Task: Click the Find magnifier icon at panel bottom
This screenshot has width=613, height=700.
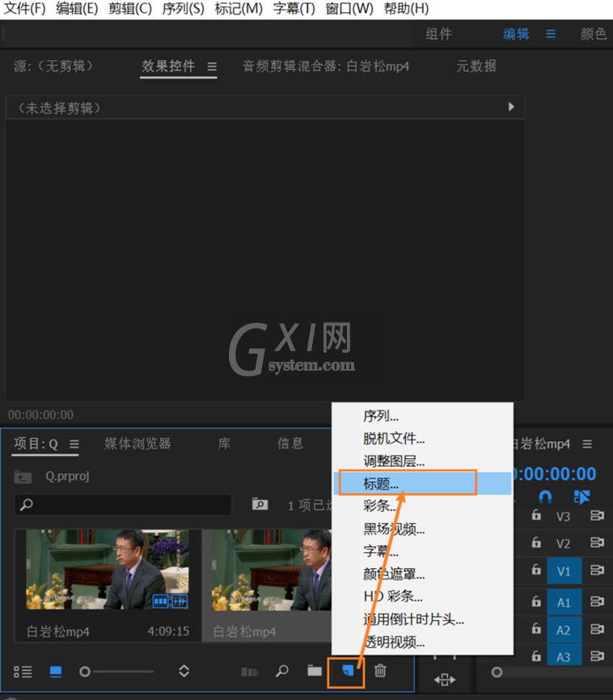Action: pyautogui.click(x=282, y=671)
